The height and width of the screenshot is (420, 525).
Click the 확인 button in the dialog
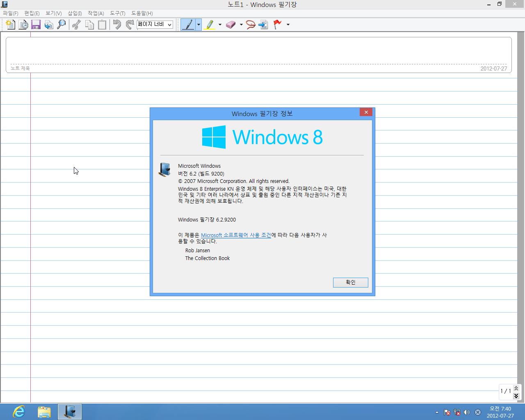[350, 282]
